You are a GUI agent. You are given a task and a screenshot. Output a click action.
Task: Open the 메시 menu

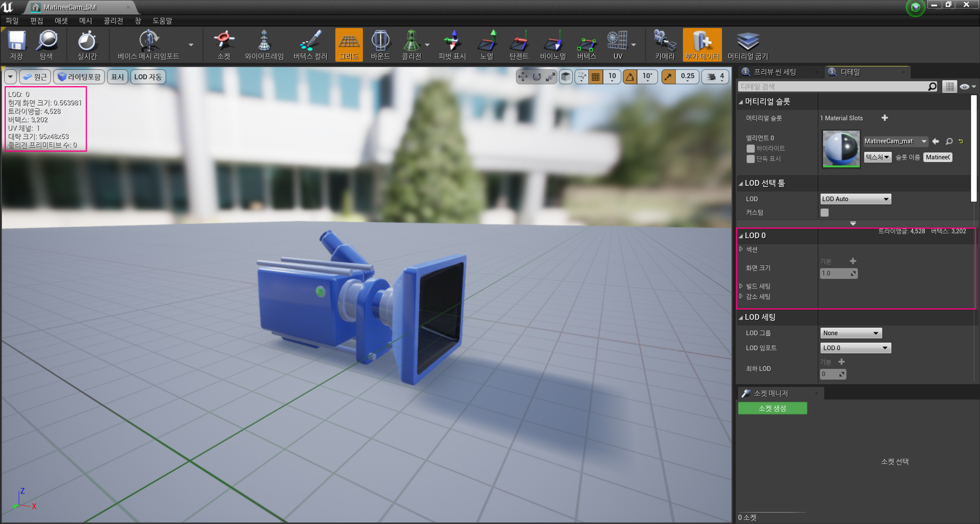click(86, 21)
